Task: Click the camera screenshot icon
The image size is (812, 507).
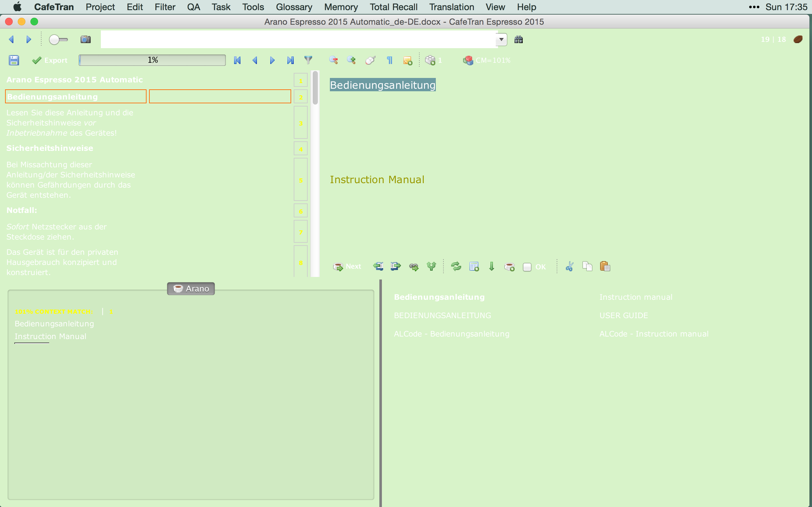Action: click(86, 40)
